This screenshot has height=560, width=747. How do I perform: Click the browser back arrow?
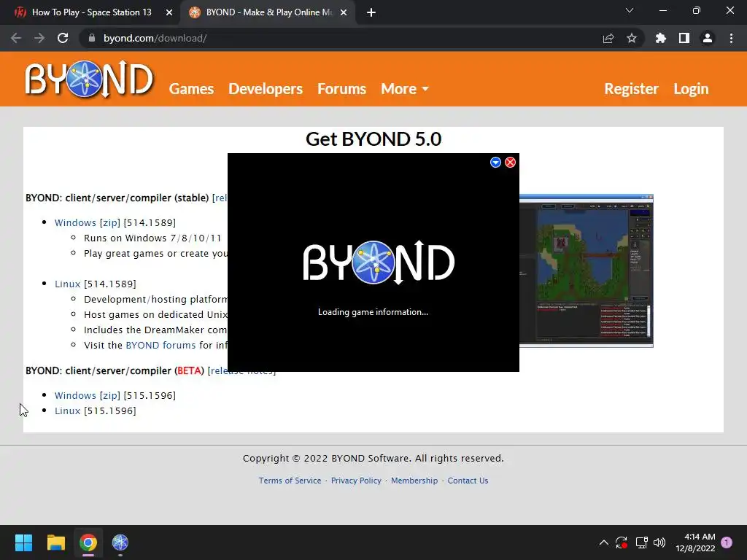click(16, 38)
